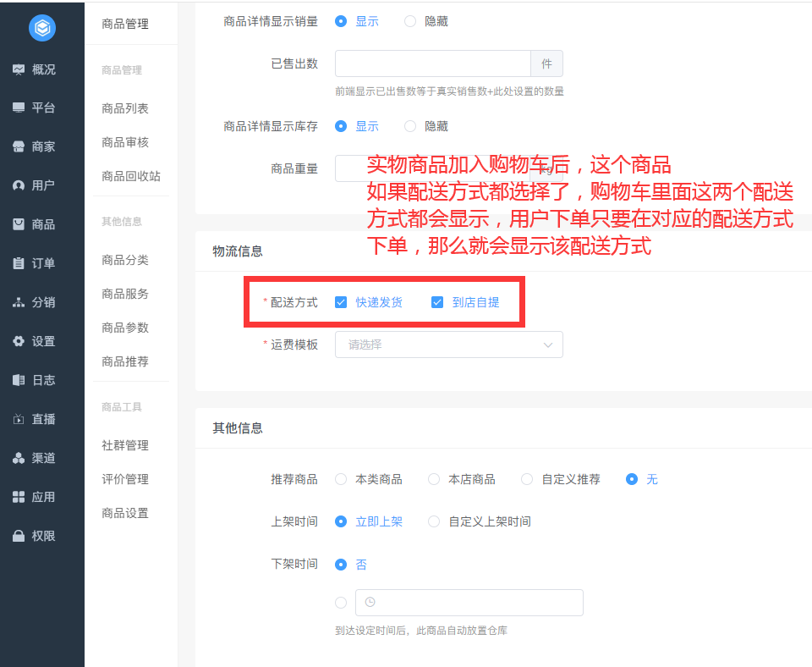Screen dimensions: 812x667
Task: Select the radio beside the 下架时间 date field
Action: (341, 602)
